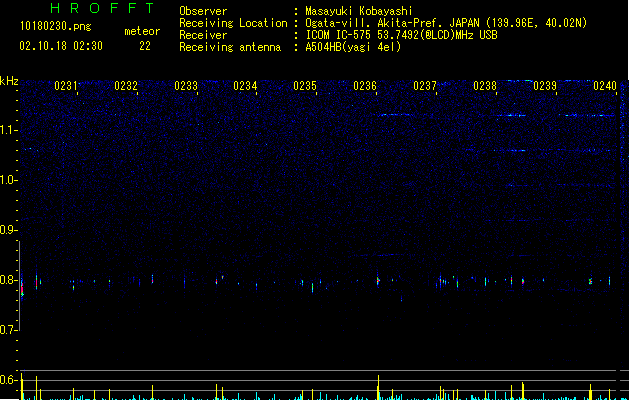The height and width of the screenshot is (400, 629).
Task: Click the 0.7 frequency axis label
Action: click(9, 330)
